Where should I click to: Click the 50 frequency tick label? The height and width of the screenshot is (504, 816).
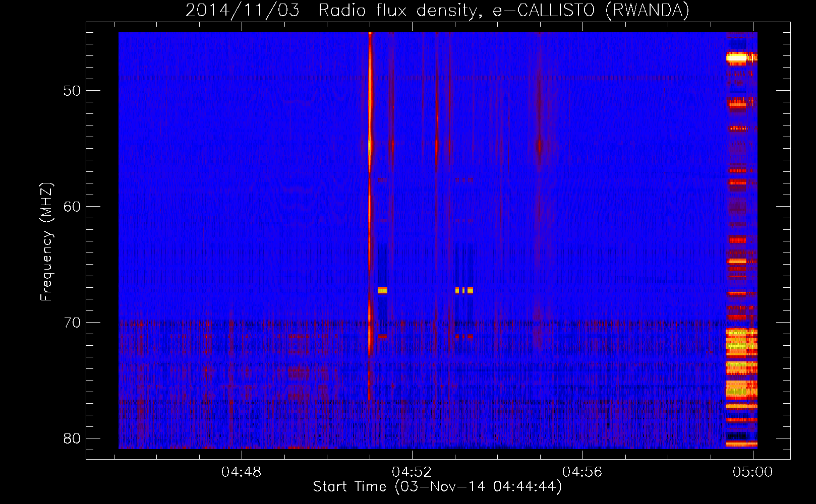click(72, 91)
